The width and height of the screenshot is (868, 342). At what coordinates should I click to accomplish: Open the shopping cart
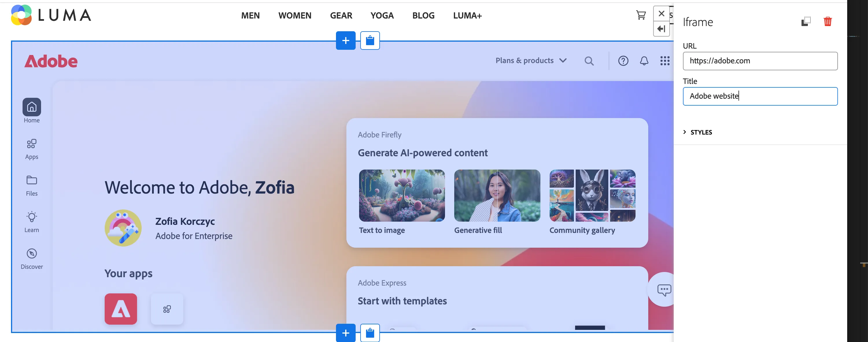640,15
